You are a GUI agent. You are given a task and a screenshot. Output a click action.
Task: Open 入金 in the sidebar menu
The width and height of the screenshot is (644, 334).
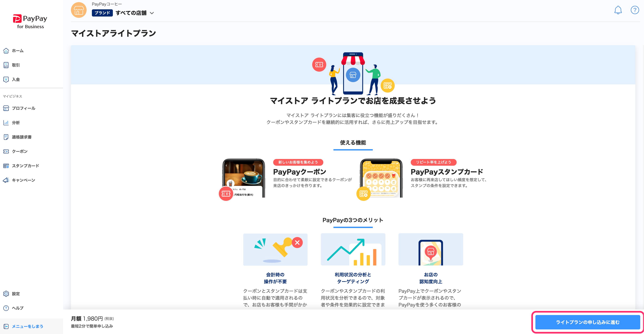(16, 79)
